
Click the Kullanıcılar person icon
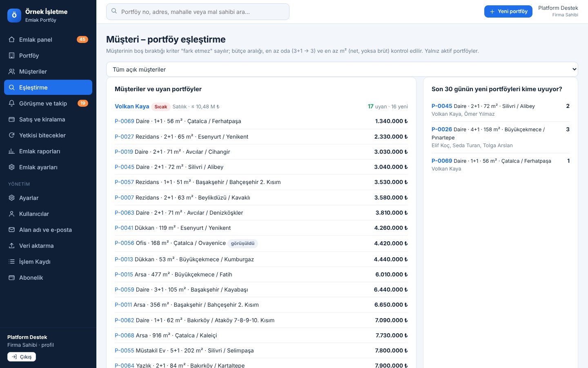coord(11,214)
